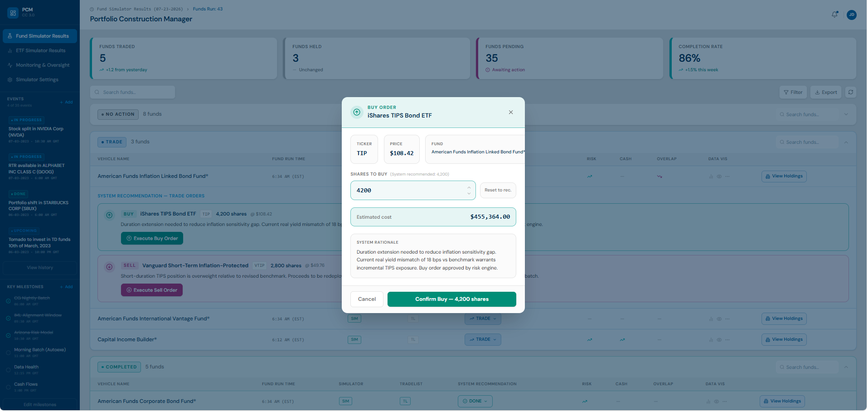868x412 pixels.
Task: Toggle IML Alignment Window milestone checkbox
Action: tap(8, 319)
